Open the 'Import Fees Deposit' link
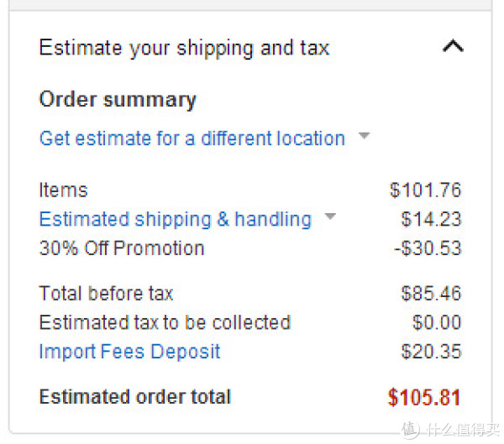 tap(129, 351)
